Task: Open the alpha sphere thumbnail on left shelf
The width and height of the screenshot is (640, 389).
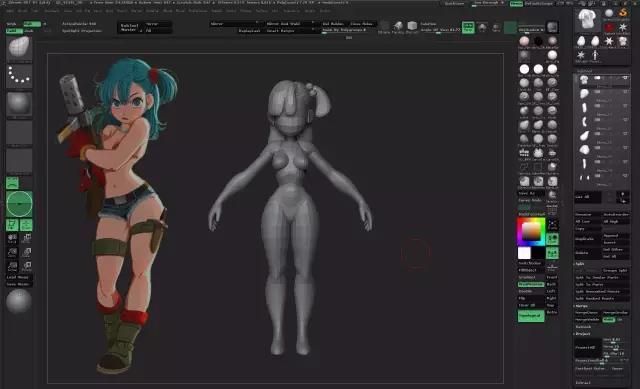Action: (x=19, y=104)
